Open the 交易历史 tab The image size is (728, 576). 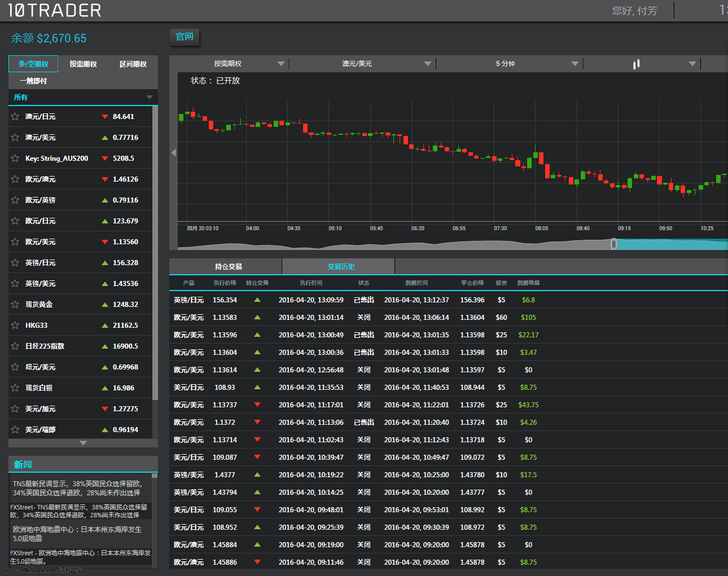tap(339, 266)
